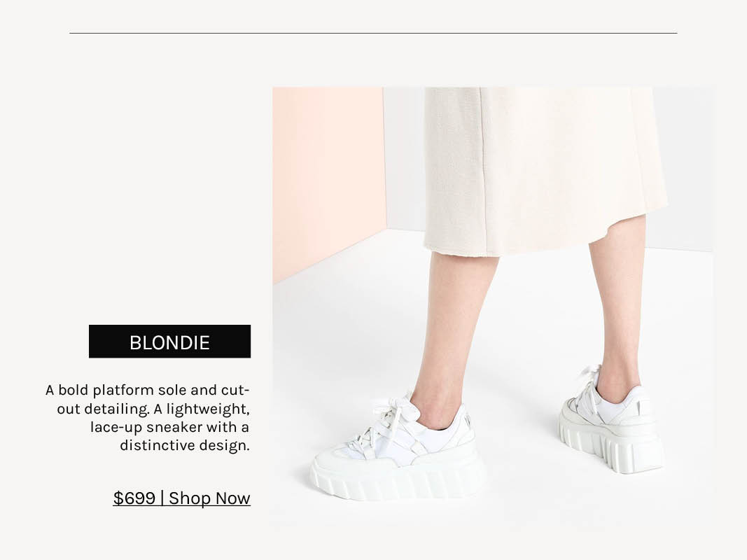
Task: Click the "distinctive design." description line
Action: pyautogui.click(x=185, y=446)
